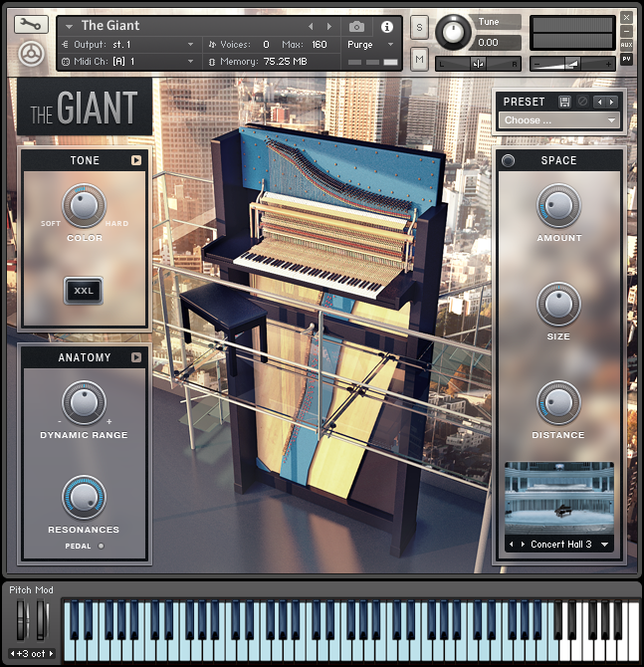Select previous preset arrow in PRESET panel

600,103
